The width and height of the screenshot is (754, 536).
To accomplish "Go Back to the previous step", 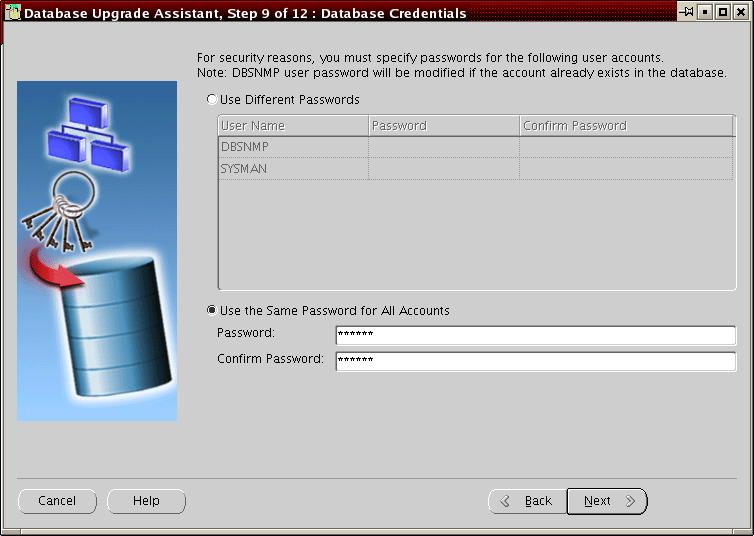I will [x=527, y=501].
